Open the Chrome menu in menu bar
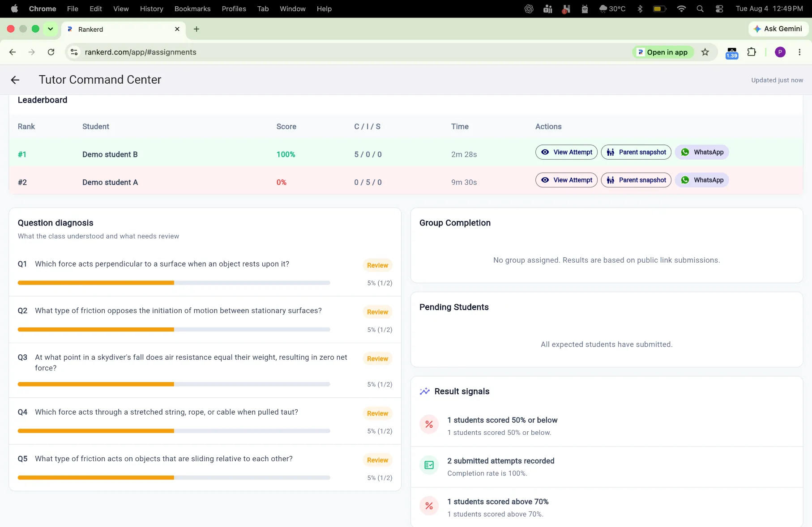This screenshot has width=812, height=527. click(43, 8)
